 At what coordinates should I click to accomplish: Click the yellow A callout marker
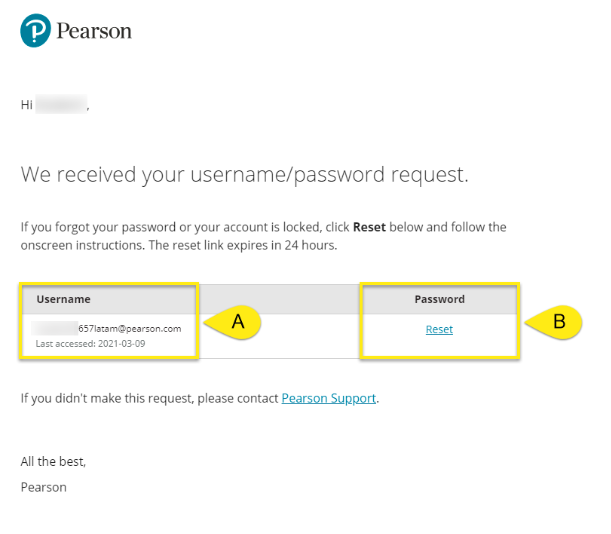[233, 322]
